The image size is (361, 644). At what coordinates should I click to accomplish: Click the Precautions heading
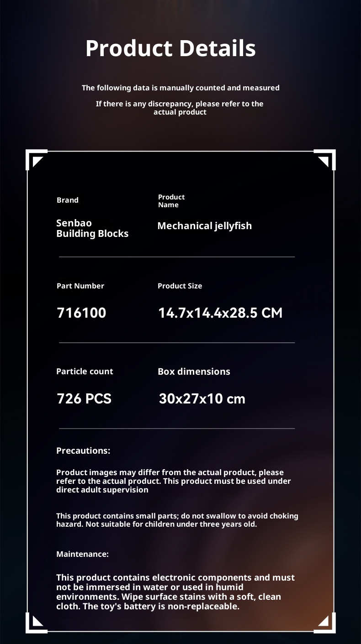(83, 450)
